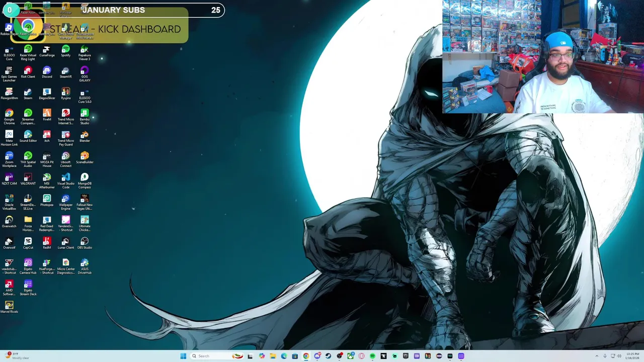This screenshot has height=362, width=644.
Task: Select the Riot Client desktop icon
Action: pyautogui.click(x=28, y=72)
